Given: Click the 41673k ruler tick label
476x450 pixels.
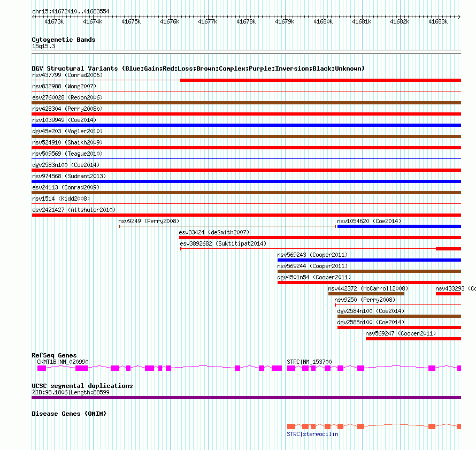Looking at the screenshot, I should [x=54, y=21].
